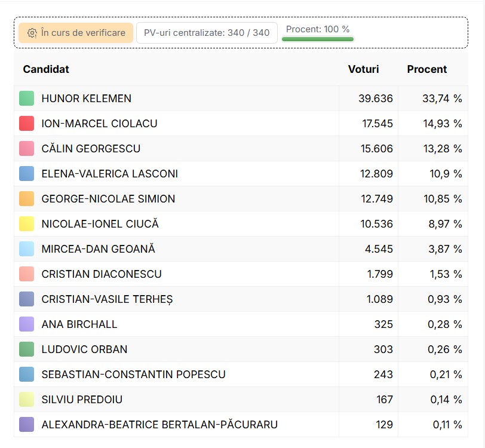The width and height of the screenshot is (485, 448).
Task: Click 'PV-uri centralizate: 340 / 340' box
Action: 207,33
